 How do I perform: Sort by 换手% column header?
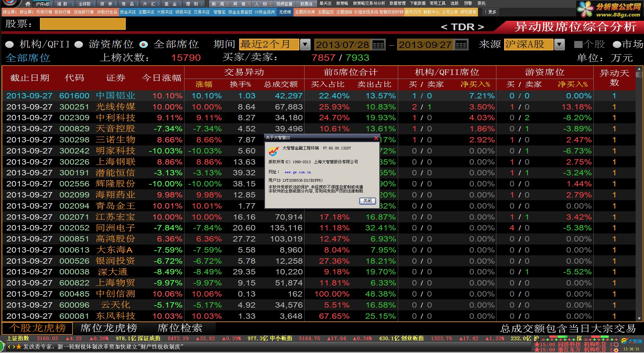click(x=240, y=84)
